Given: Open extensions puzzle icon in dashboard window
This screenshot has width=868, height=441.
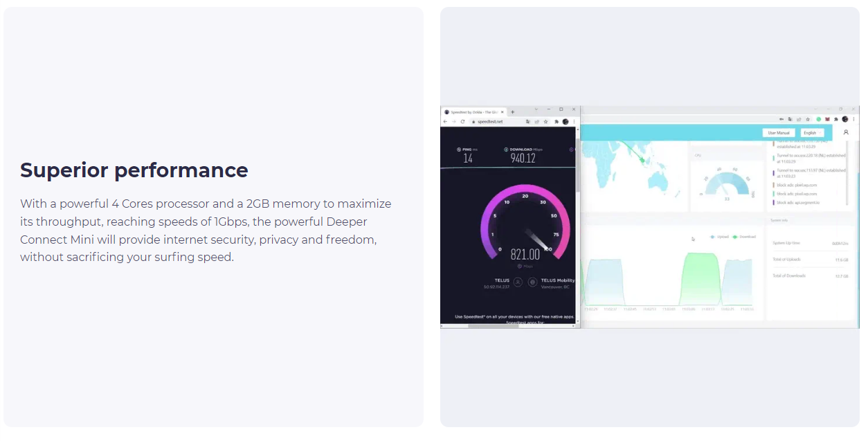Looking at the screenshot, I should 835,119.
